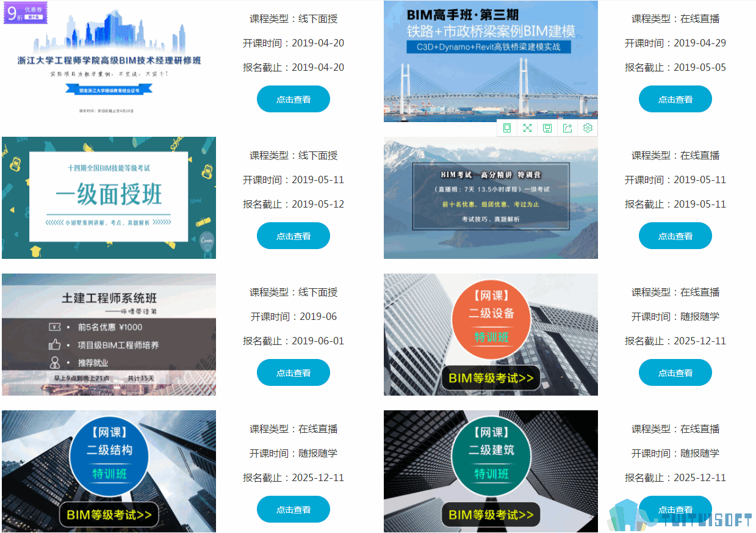Click text 开课时间：2019-04-29
Screen dimensions: 756x533
pos(675,43)
